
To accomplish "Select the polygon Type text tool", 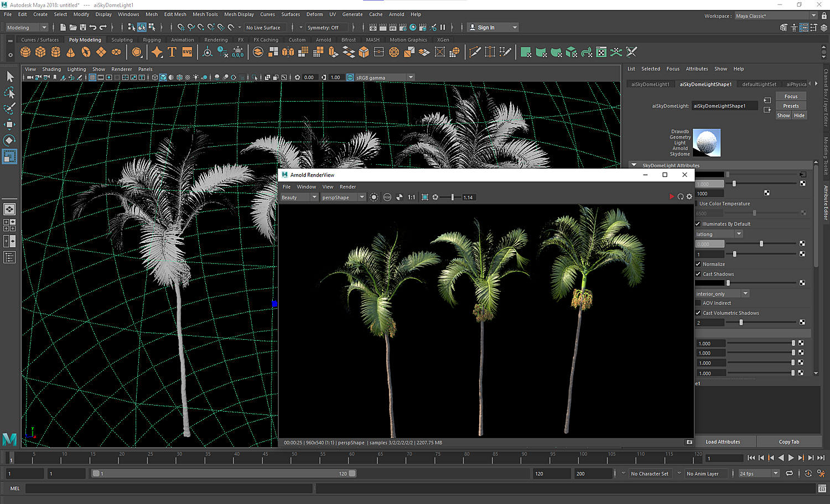I will point(172,52).
